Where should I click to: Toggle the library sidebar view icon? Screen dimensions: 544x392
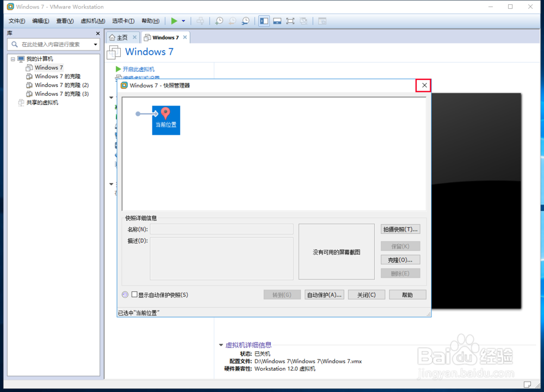pyautogui.click(x=264, y=21)
